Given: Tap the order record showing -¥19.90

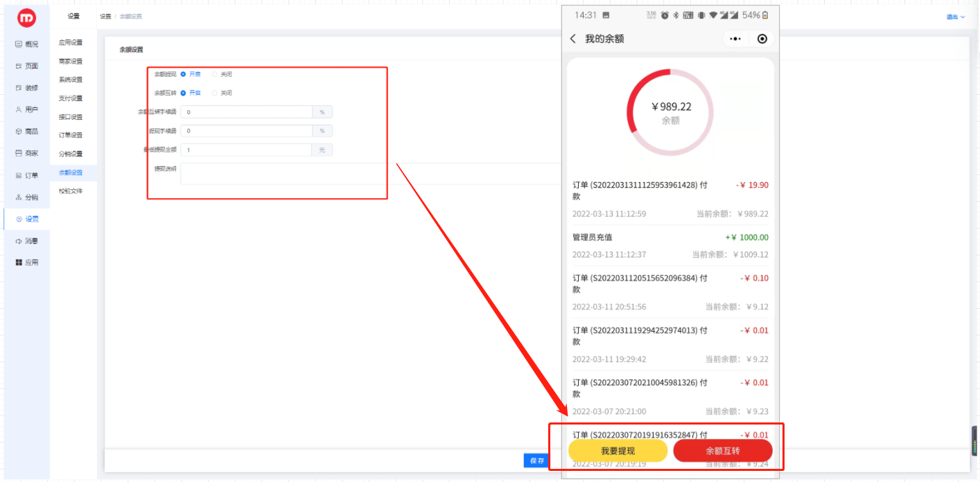Looking at the screenshot, I should click(x=670, y=199).
